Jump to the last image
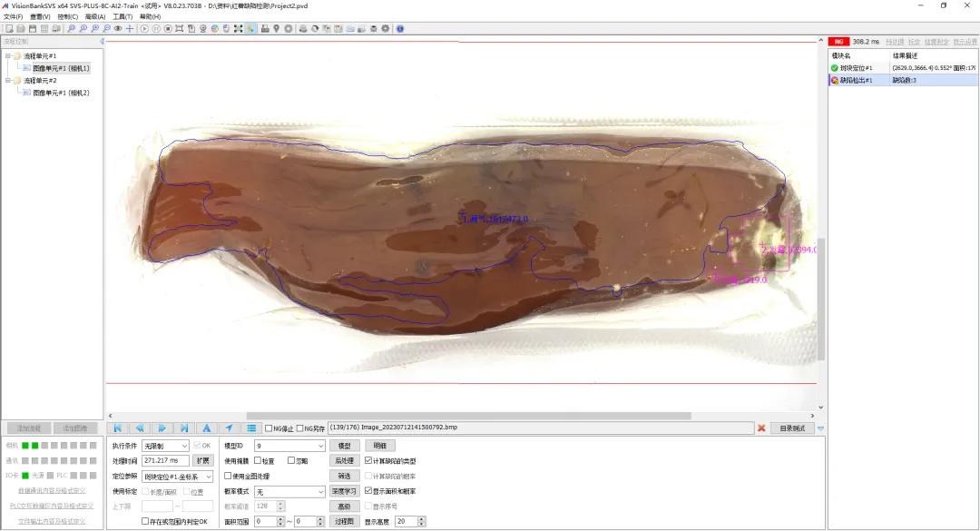The width and height of the screenshot is (980, 531). 184,428
